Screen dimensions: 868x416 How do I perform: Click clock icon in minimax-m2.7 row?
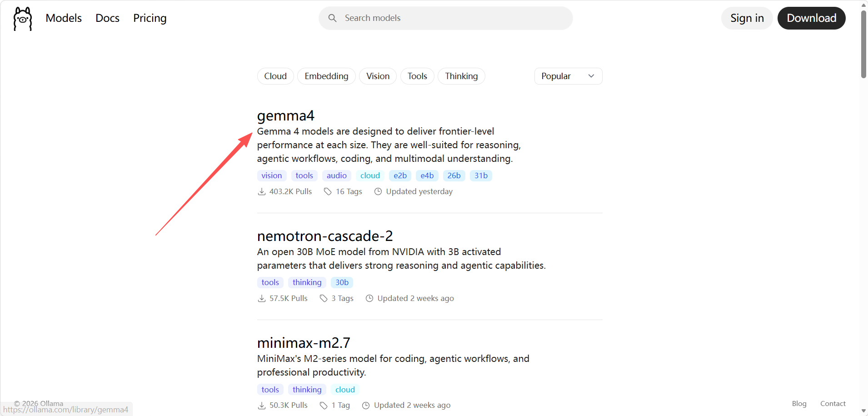pos(366,406)
